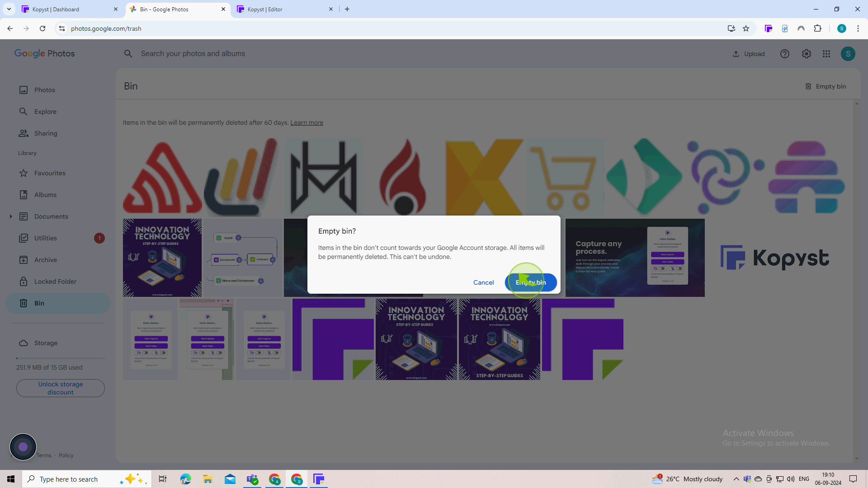The height and width of the screenshot is (488, 868).
Task: Select Bin in the sidebar
Action: pyautogui.click(x=58, y=303)
